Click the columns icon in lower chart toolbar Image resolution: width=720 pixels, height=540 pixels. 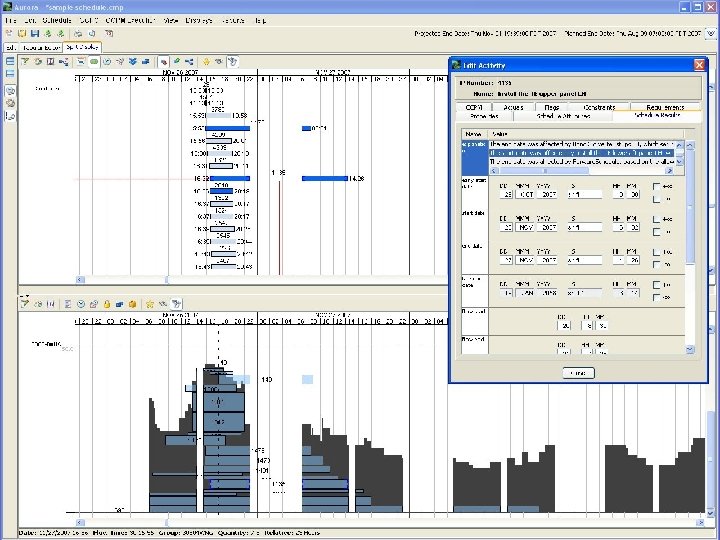[51, 304]
